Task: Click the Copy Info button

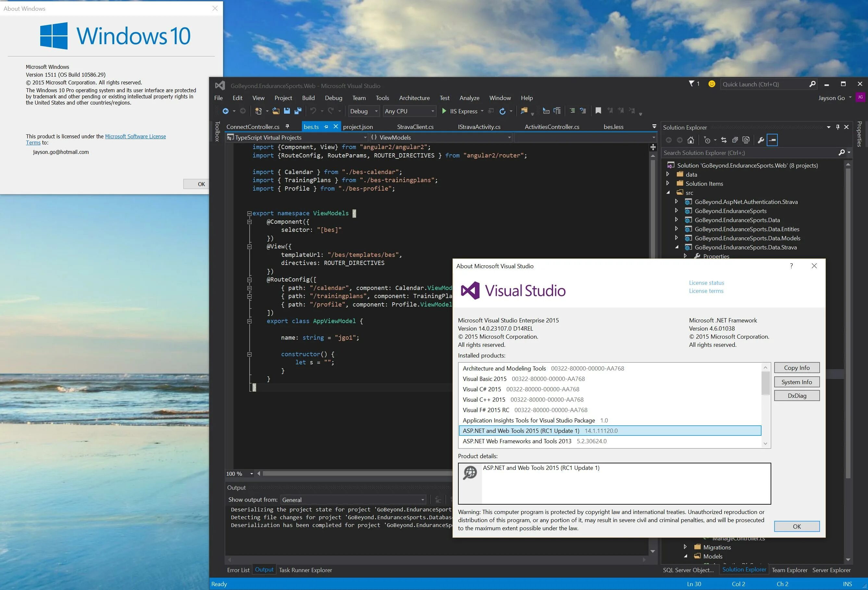Action: [x=797, y=367]
